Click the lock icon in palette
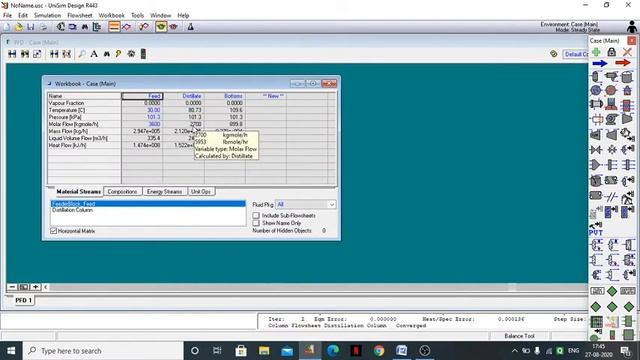Image resolution: width=640 pixels, height=360 pixels. tap(611, 52)
